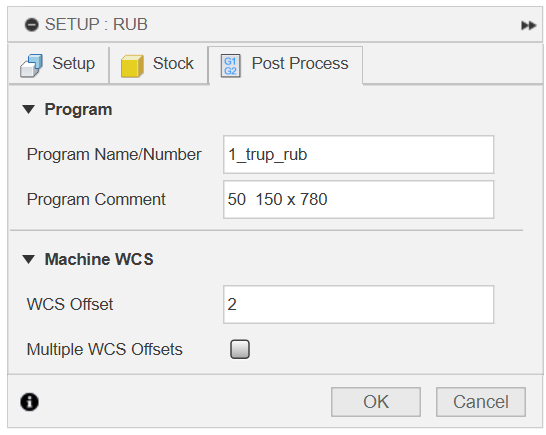Cancel the setup dialog
The height and width of the screenshot is (435, 546).
481,402
